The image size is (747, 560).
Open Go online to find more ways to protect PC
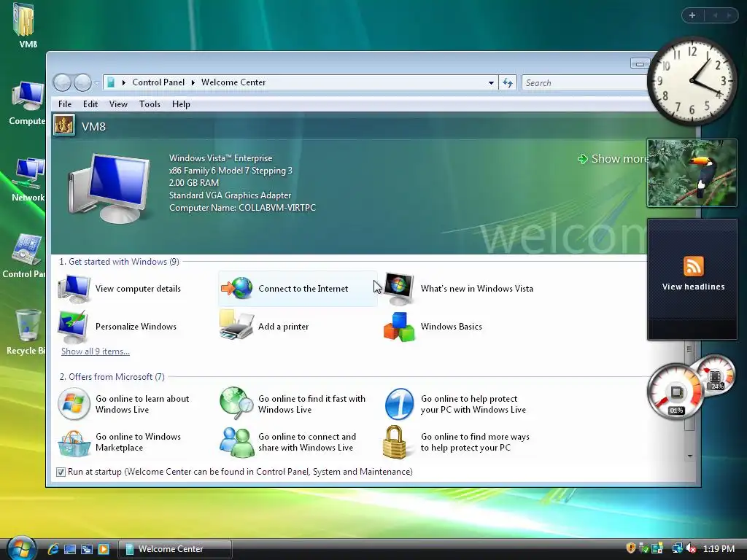pyautogui.click(x=457, y=442)
